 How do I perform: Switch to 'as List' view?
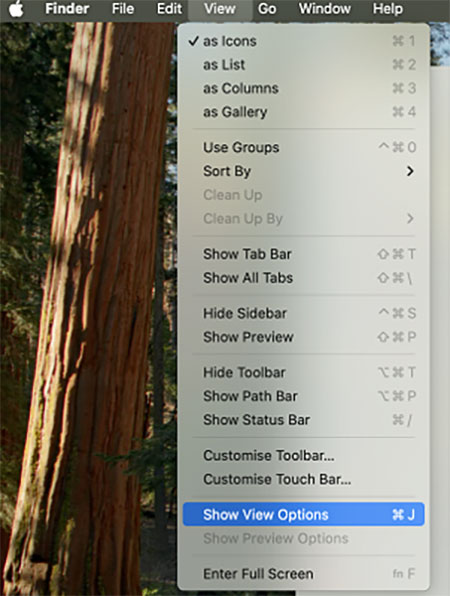pyautogui.click(x=303, y=65)
